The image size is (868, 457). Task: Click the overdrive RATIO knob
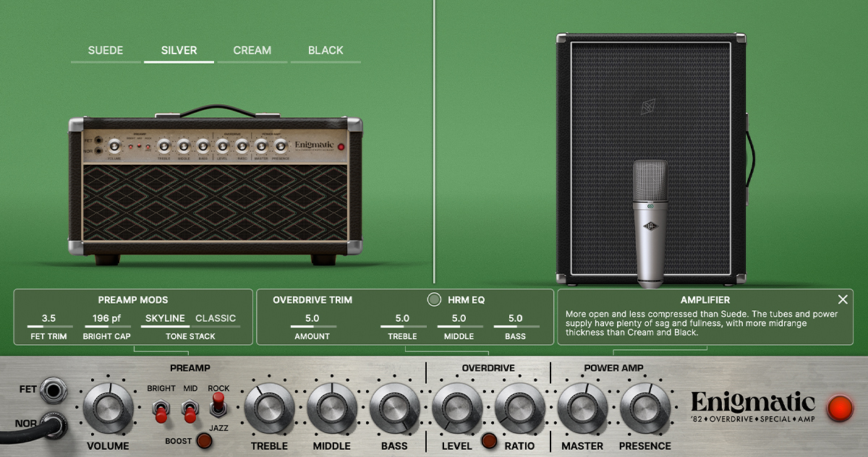[519, 408]
